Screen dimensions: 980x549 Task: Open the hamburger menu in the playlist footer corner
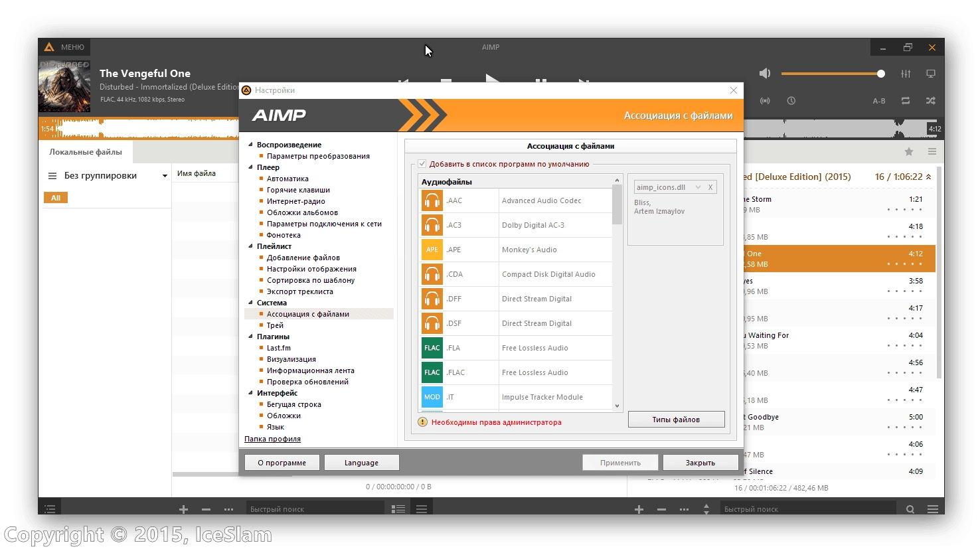pyautogui.click(x=933, y=509)
